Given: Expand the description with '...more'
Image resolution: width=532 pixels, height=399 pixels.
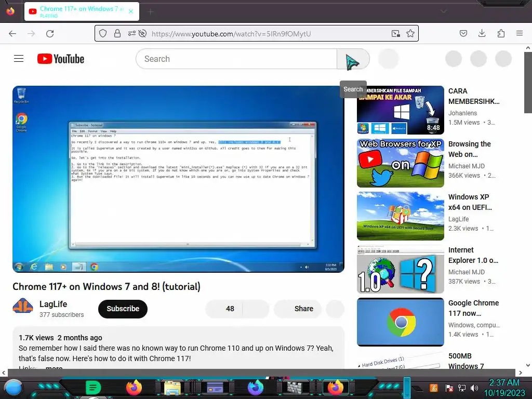Looking at the screenshot, I should (x=54, y=367).
